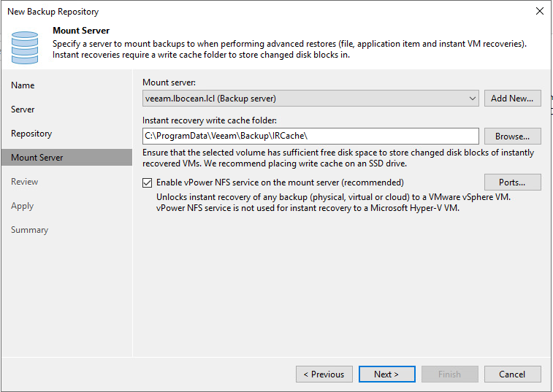Click the Add New mount server button
This screenshot has height=392, width=553.
512,99
